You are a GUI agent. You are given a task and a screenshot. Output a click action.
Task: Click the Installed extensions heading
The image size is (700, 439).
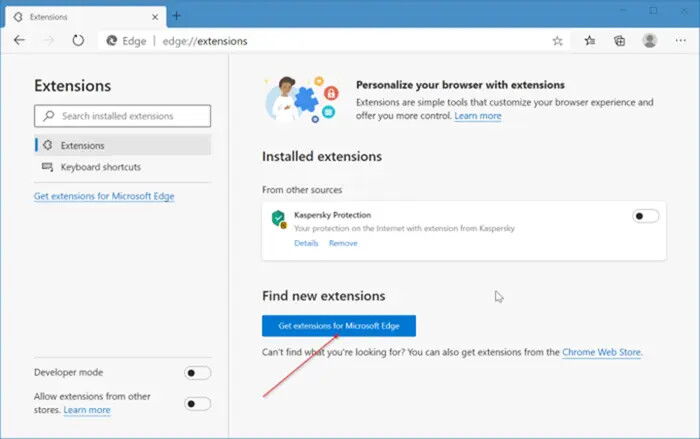pos(322,157)
